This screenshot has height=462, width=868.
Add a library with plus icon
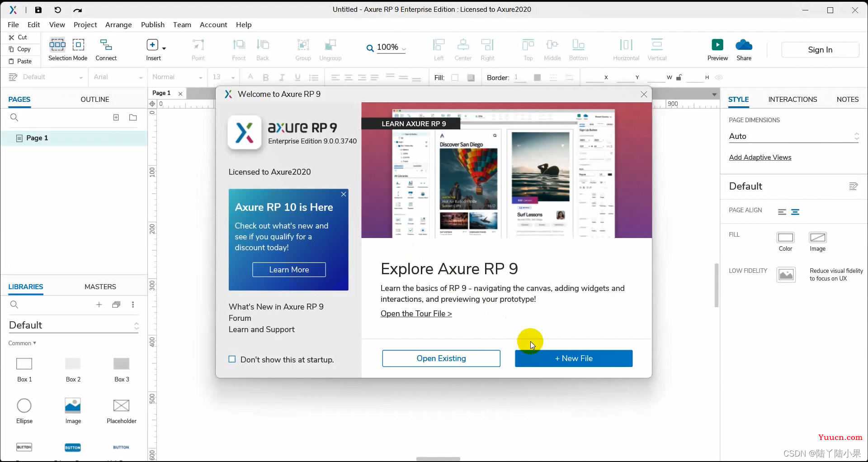coord(99,305)
